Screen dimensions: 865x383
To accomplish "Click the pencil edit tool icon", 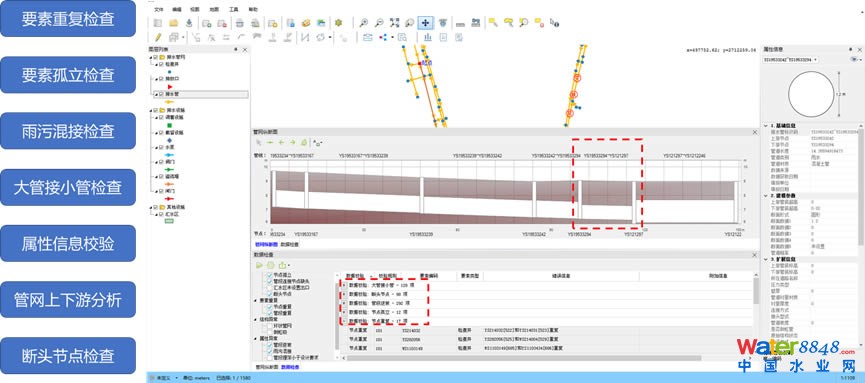I will coord(158,37).
